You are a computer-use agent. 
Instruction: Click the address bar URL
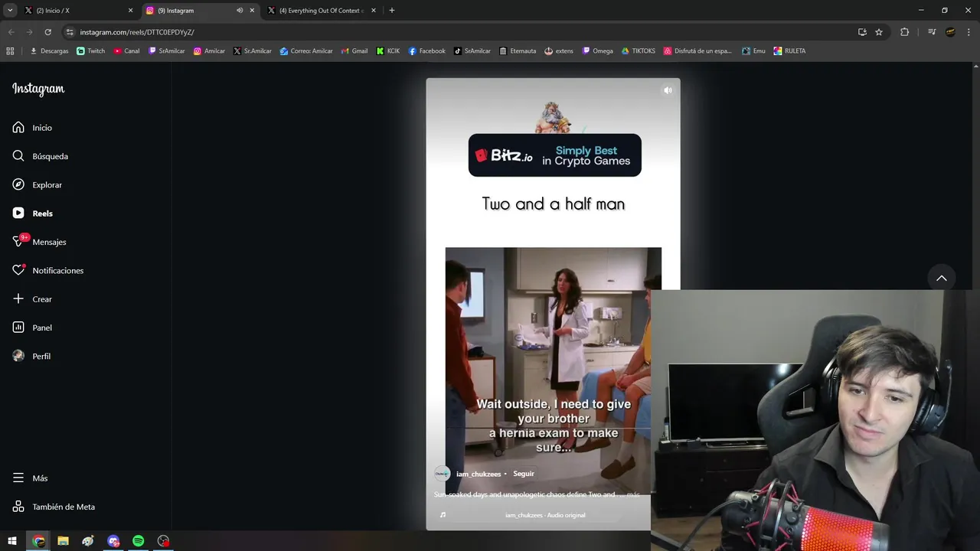tap(137, 32)
